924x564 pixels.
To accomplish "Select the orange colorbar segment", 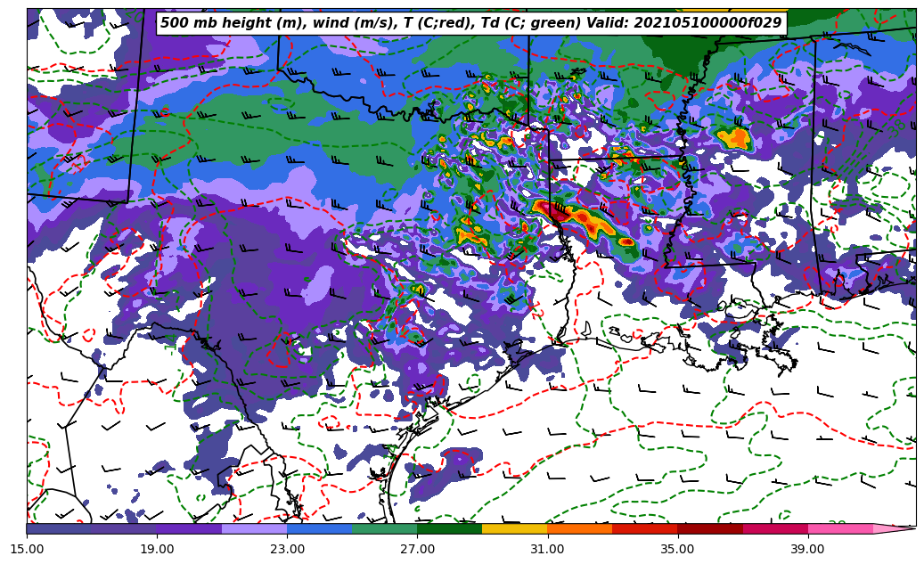I will pyautogui.click(x=579, y=528).
